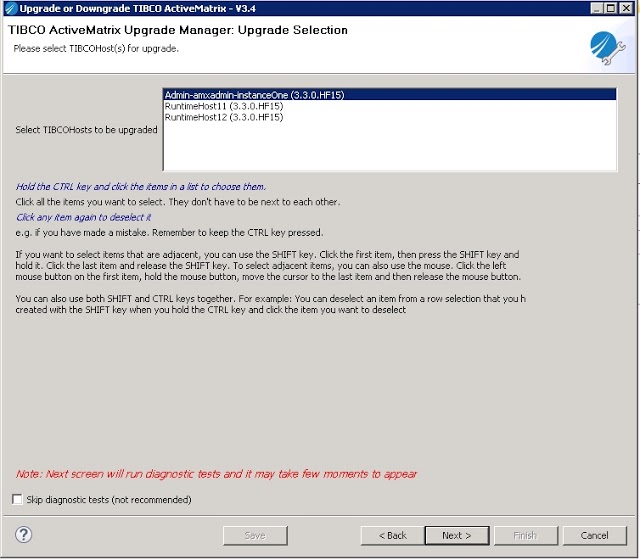Click the disabled Save button
640x560 pixels.
255,536
